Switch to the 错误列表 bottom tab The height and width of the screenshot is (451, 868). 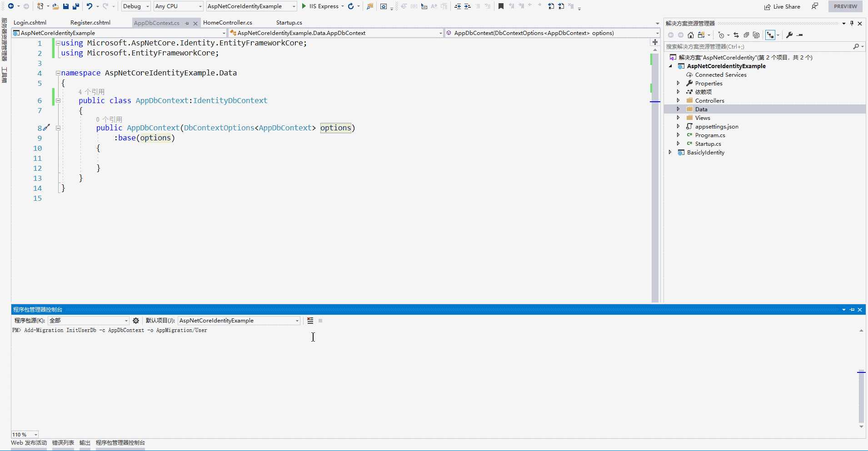pyautogui.click(x=63, y=443)
